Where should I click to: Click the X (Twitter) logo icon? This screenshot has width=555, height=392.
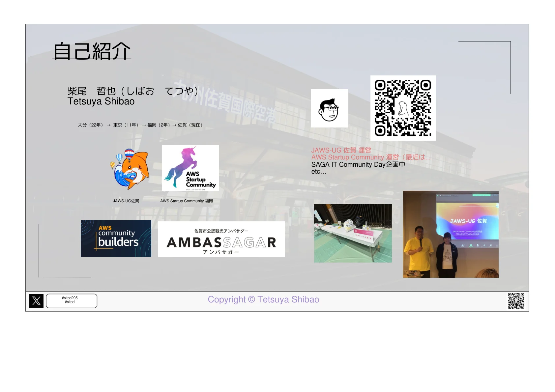(36, 301)
